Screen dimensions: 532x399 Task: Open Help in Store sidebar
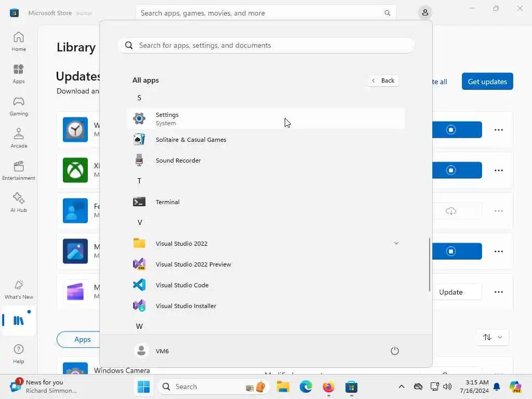tap(19, 354)
